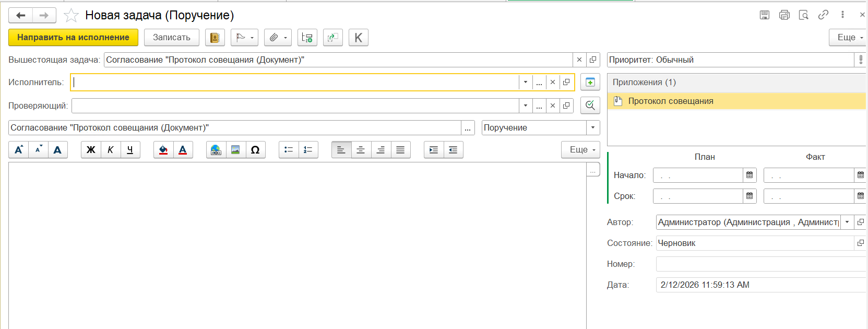Open the Поручение task type dropdown
The height and width of the screenshot is (329, 868).
[x=592, y=128]
